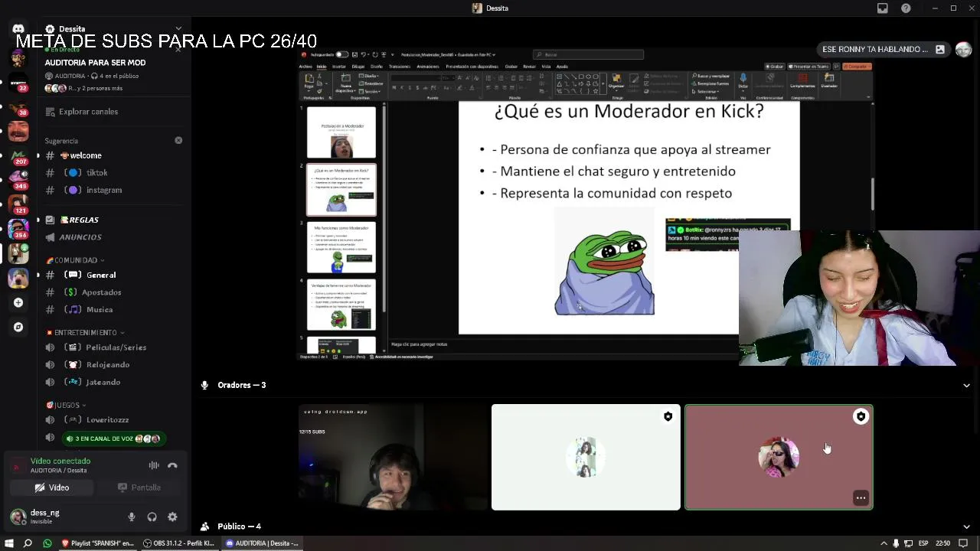Select slide 3 thumbnail in PowerPoint
Image resolution: width=980 pixels, height=551 pixels.
pos(341,247)
